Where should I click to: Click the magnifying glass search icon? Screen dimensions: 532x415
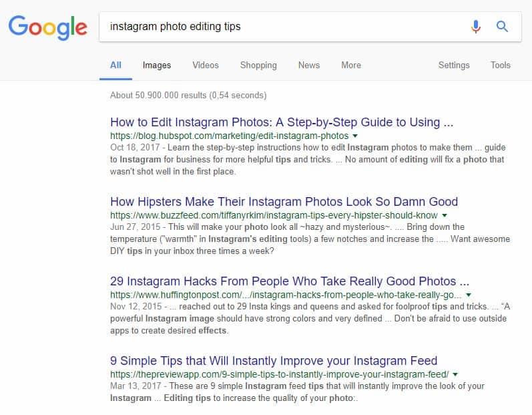[x=502, y=27]
